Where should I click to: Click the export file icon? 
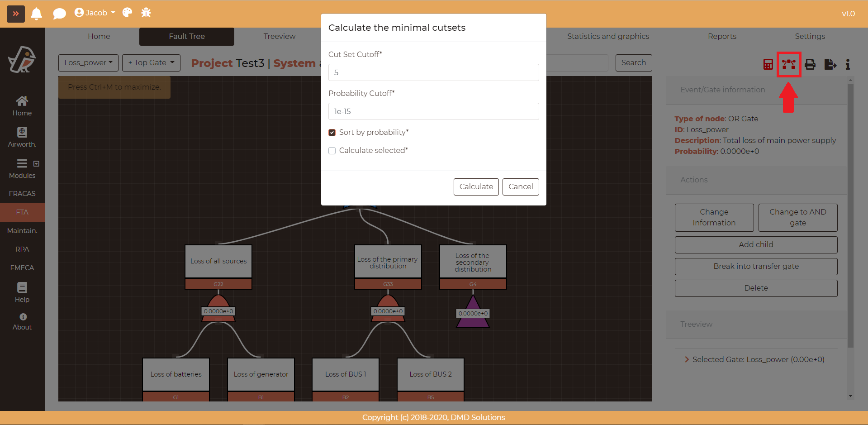pos(830,64)
